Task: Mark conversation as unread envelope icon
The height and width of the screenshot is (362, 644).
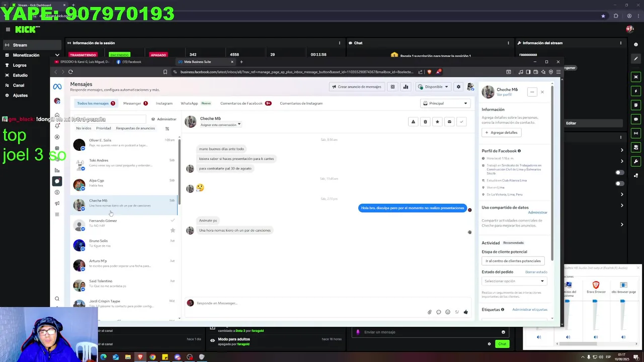Action: pyautogui.click(x=449, y=122)
